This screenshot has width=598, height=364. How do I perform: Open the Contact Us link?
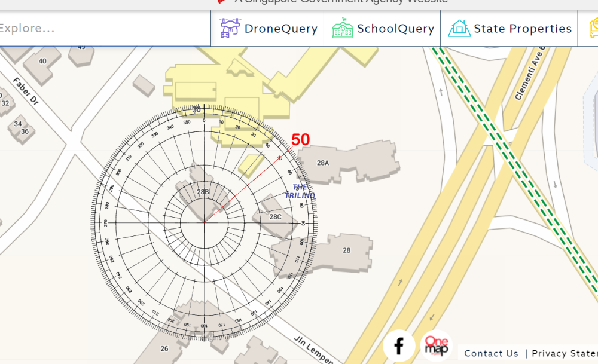pyautogui.click(x=491, y=353)
